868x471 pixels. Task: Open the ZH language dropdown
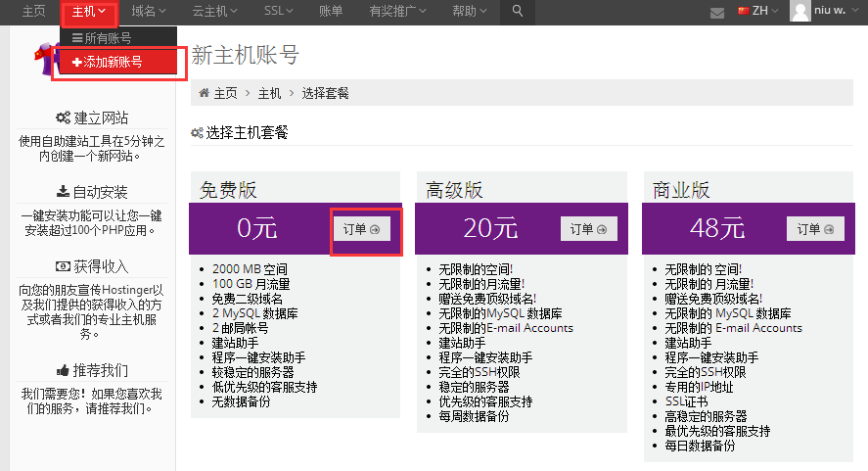[758, 12]
